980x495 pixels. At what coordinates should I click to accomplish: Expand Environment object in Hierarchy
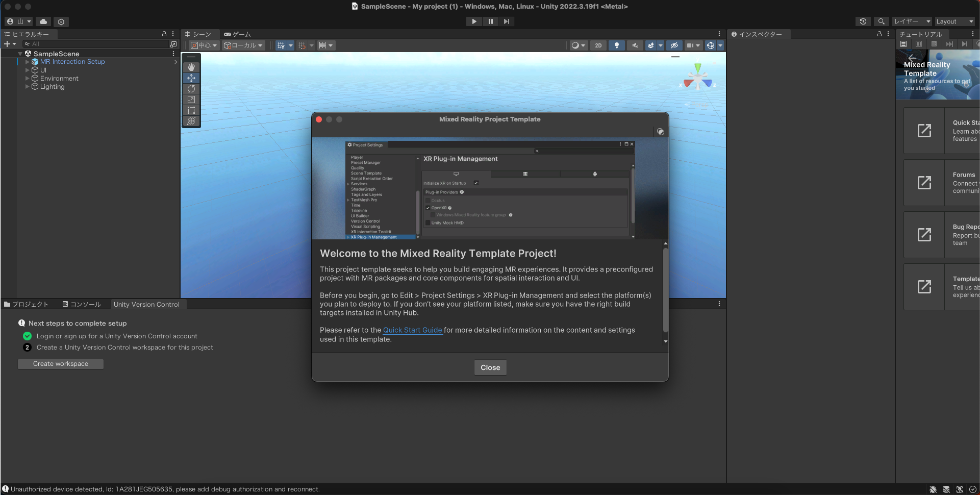28,79
